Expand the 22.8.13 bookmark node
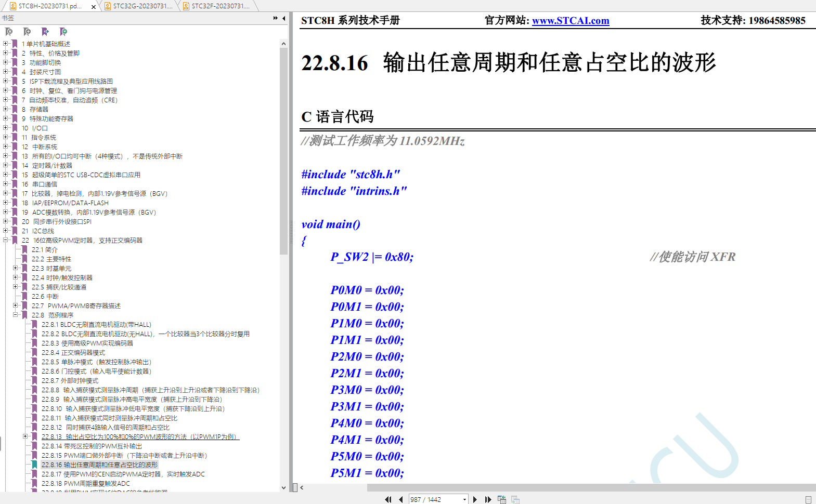This screenshot has height=504, width=816. [25, 436]
